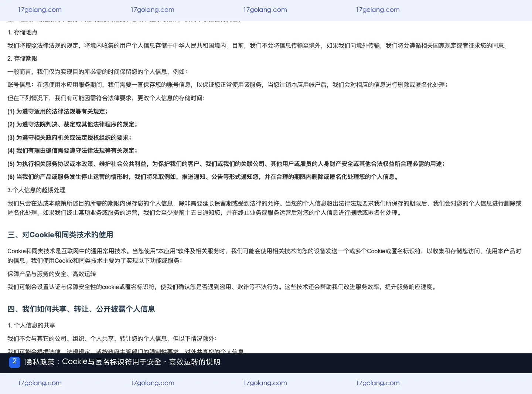Click the '1. 个人信息的共享' subheading
The height and width of the screenshot is (394, 532).
[x=31, y=326]
